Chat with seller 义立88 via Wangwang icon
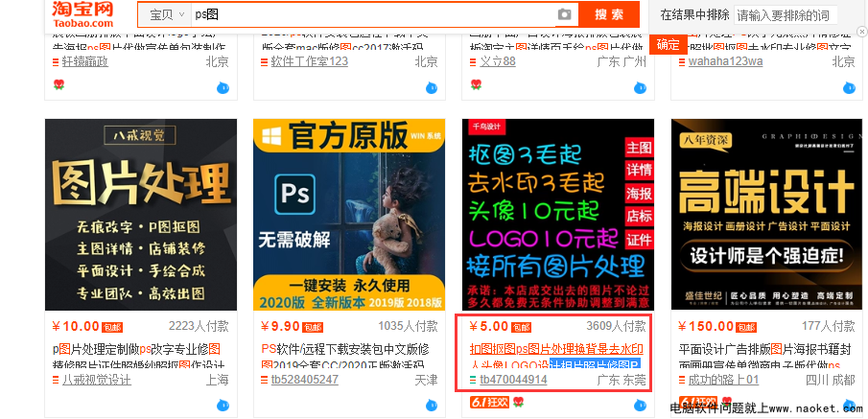Viewport: 868px width, 419px height. coord(640,87)
